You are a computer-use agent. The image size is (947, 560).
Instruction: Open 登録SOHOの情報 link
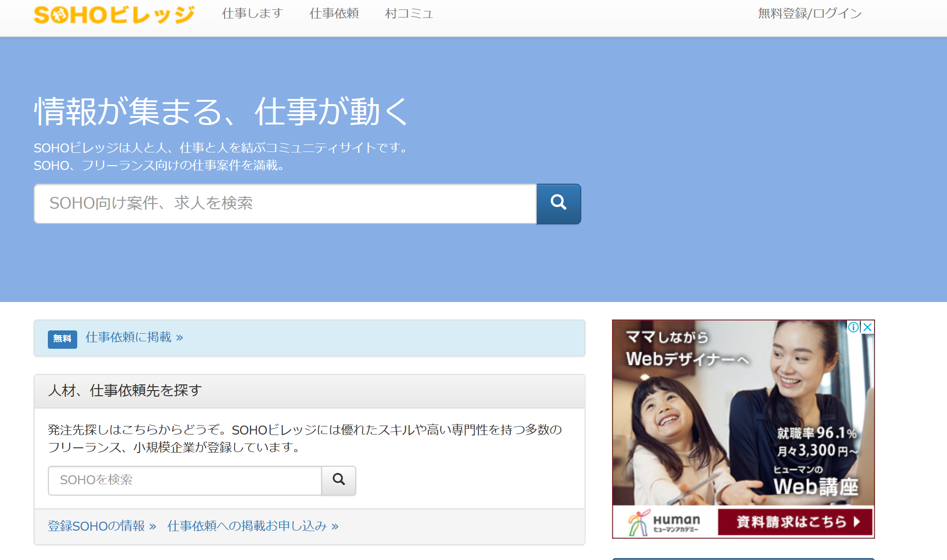point(102,526)
